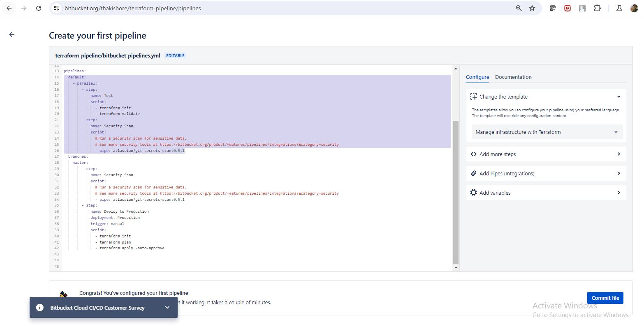644x331 pixels.
Task: Click the editor vertical scrollbar thumb
Action: [455, 192]
